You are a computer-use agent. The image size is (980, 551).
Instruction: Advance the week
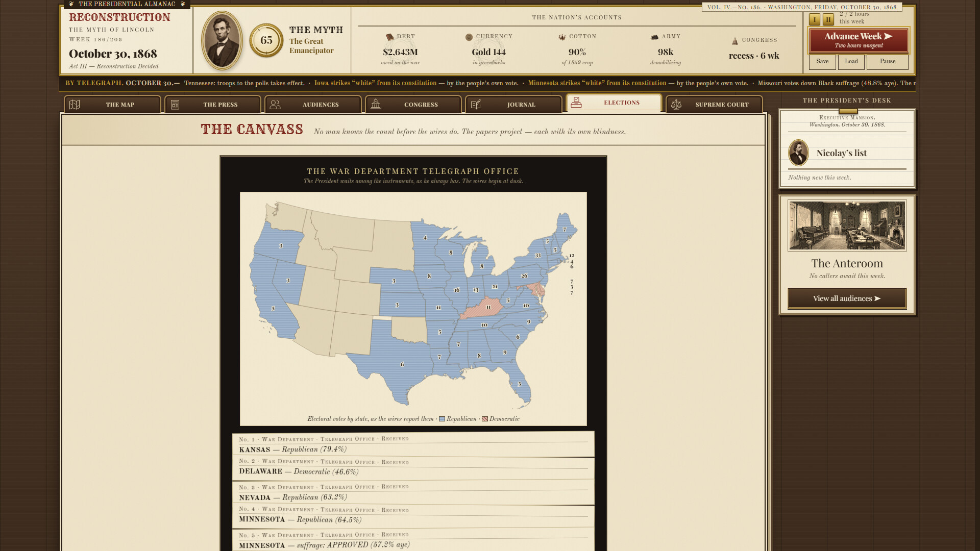point(859,40)
